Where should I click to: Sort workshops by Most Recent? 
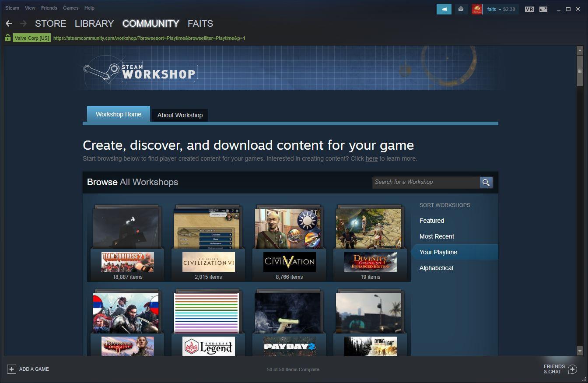point(437,236)
